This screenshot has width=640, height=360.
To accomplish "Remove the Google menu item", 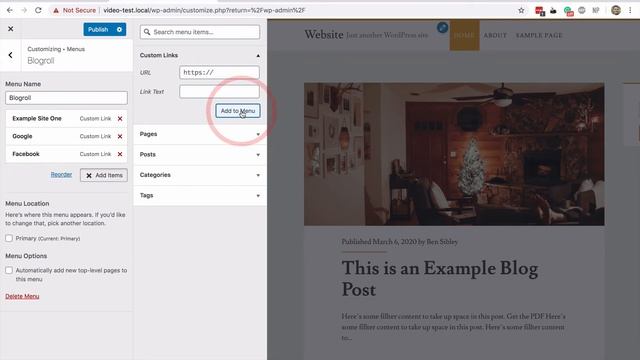I will [120, 136].
